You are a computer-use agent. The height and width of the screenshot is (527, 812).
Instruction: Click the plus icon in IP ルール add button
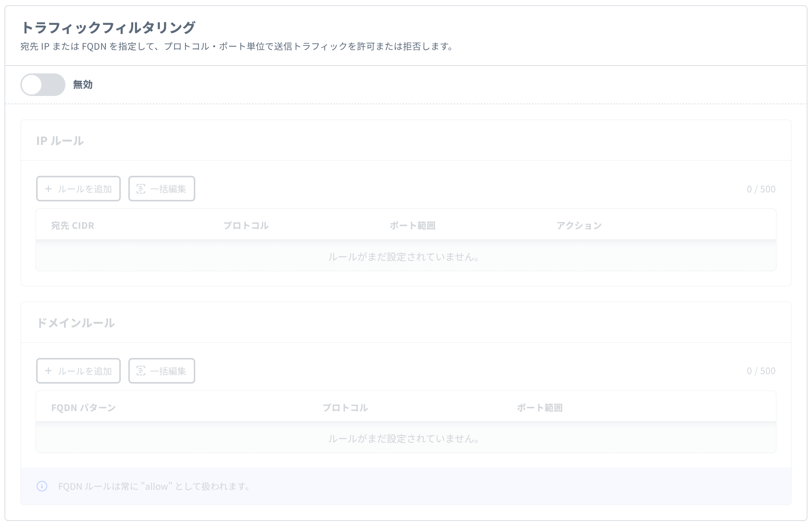point(48,189)
